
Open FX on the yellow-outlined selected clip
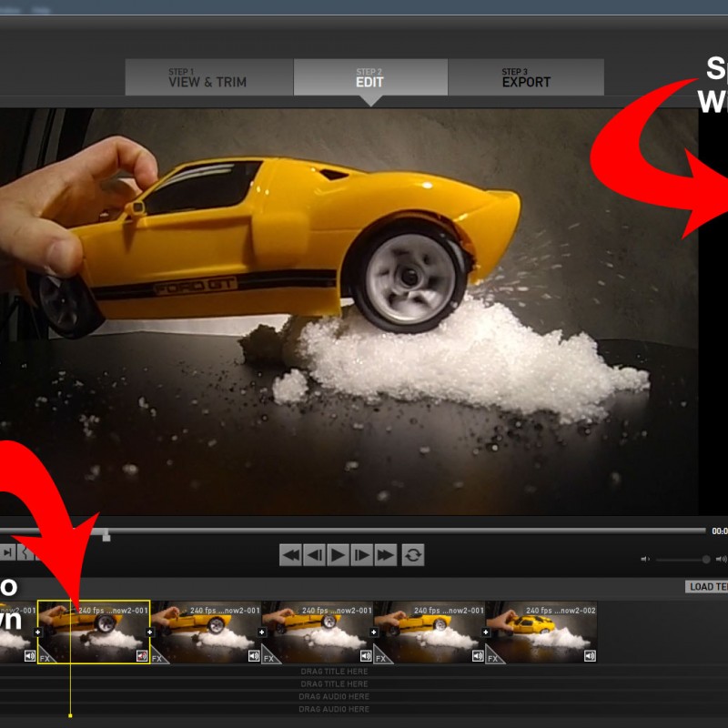click(45, 657)
